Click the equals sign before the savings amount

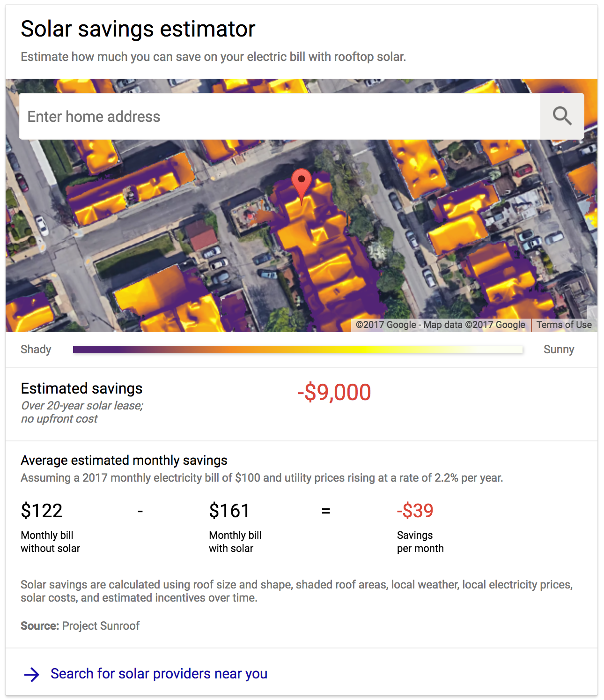[x=326, y=511]
